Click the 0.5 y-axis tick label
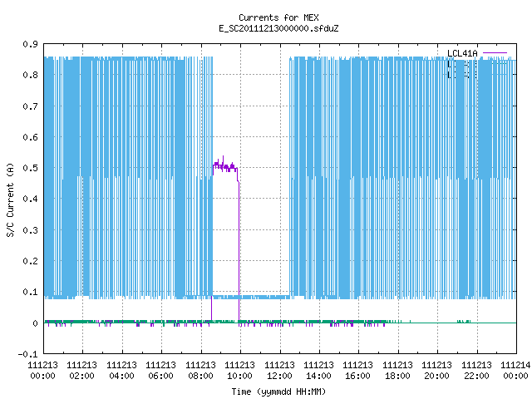This screenshot has height=399, width=532. coord(30,168)
